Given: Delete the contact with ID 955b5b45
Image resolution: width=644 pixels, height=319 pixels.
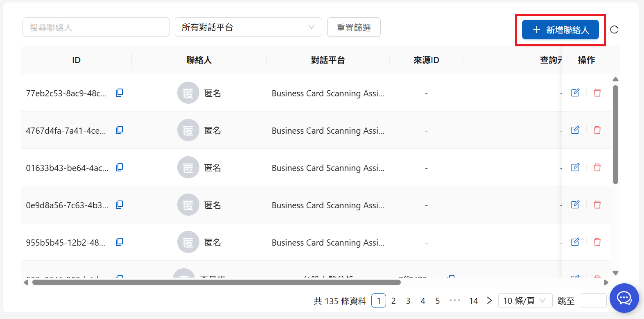Looking at the screenshot, I should click(597, 242).
